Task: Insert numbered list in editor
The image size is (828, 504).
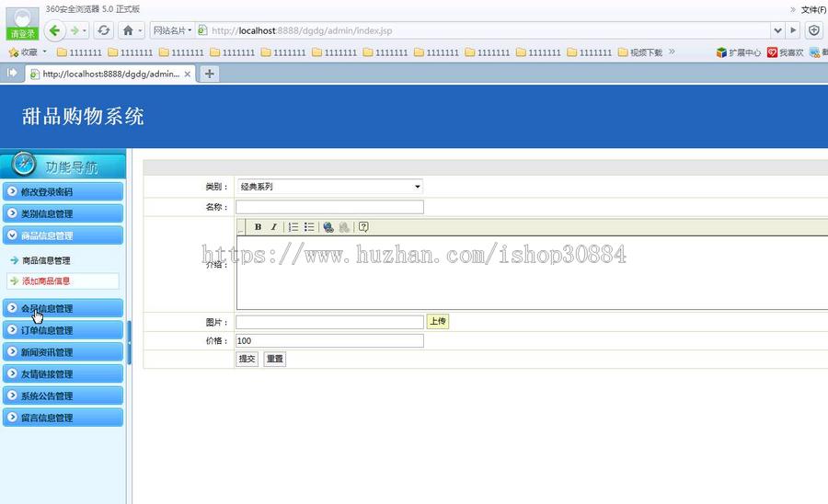Action: (293, 227)
